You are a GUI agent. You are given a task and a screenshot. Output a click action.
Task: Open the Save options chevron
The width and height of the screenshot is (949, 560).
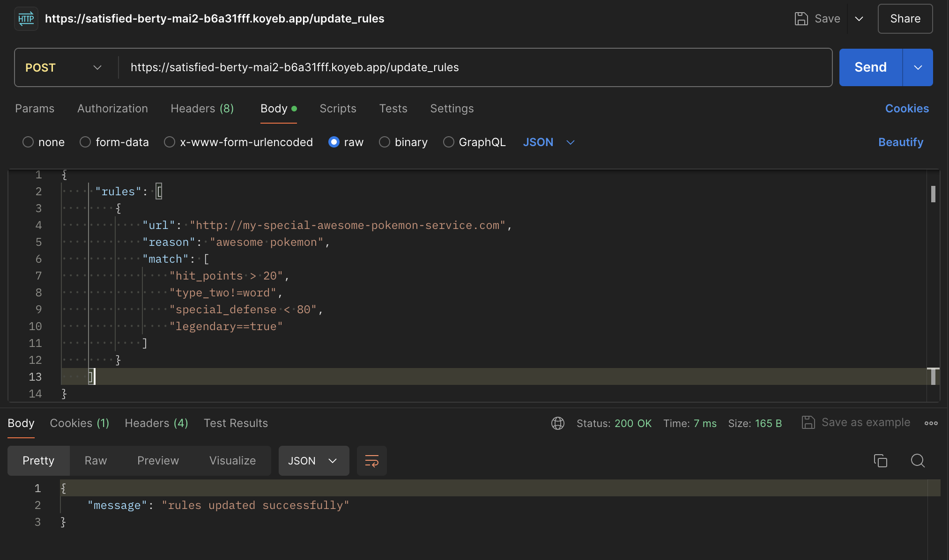coord(859,19)
